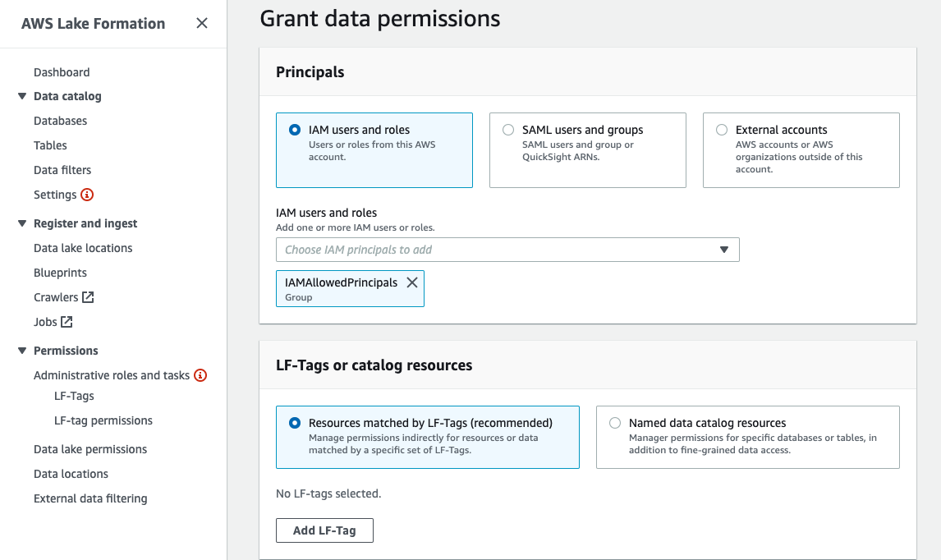Open the LF-tag permissions link

(x=103, y=420)
